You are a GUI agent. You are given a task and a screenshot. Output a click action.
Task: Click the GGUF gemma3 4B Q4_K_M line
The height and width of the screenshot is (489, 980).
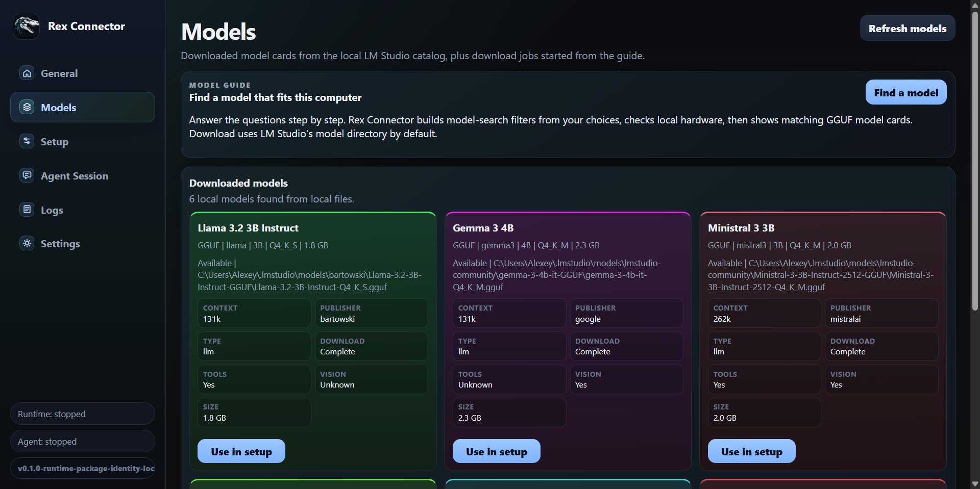(526, 245)
